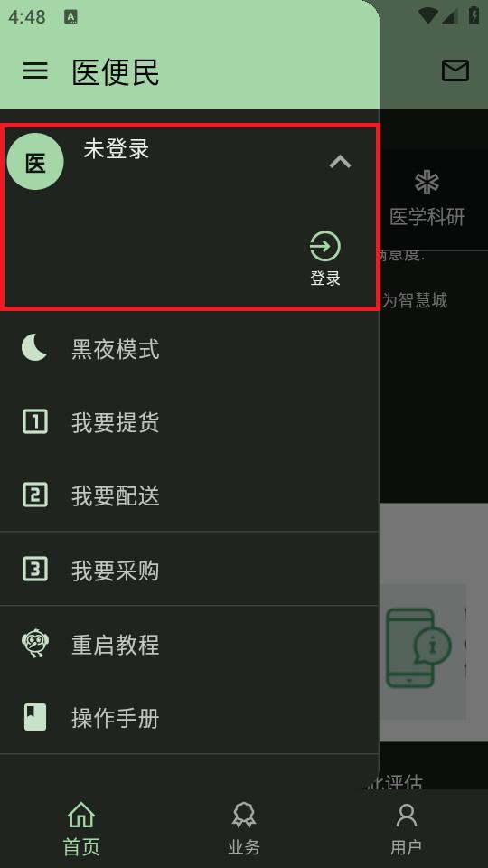Collapse the account header with chevron
The width and height of the screenshot is (488, 868).
(x=340, y=162)
